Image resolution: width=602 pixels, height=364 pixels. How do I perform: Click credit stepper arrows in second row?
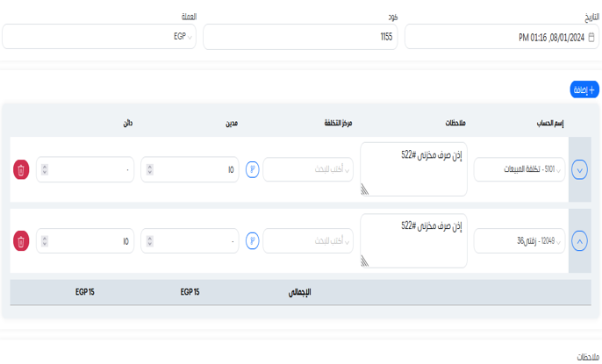44,240
